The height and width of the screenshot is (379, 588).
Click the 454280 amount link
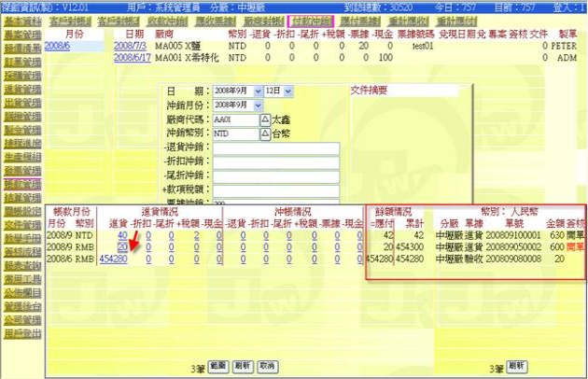(112, 259)
